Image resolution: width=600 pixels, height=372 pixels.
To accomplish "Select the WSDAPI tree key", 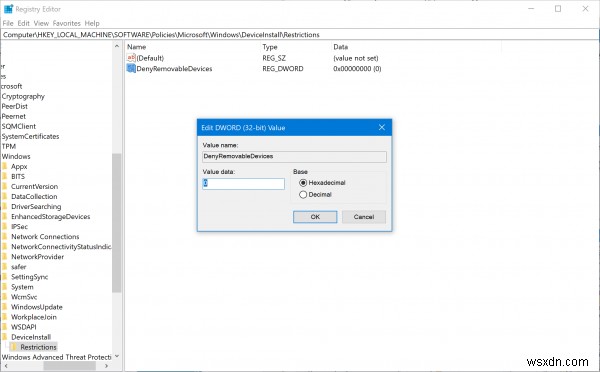I will pos(24,327).
